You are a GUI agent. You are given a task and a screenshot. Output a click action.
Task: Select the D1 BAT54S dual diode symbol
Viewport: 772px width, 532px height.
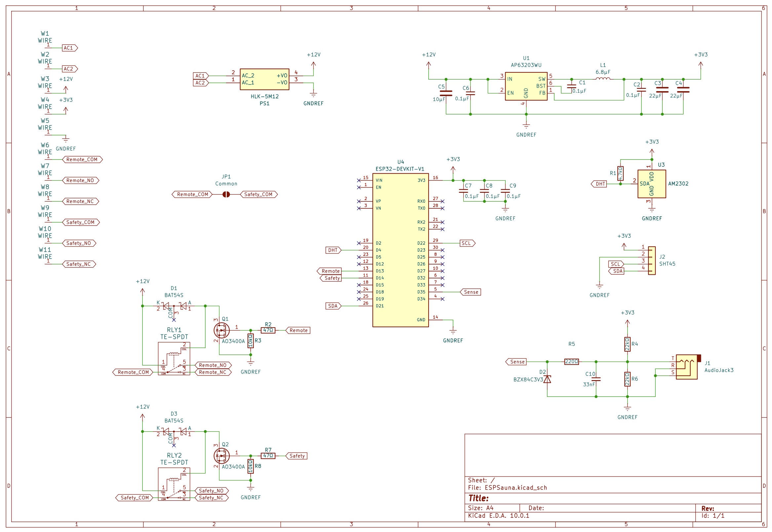click(x=174, y=306)
